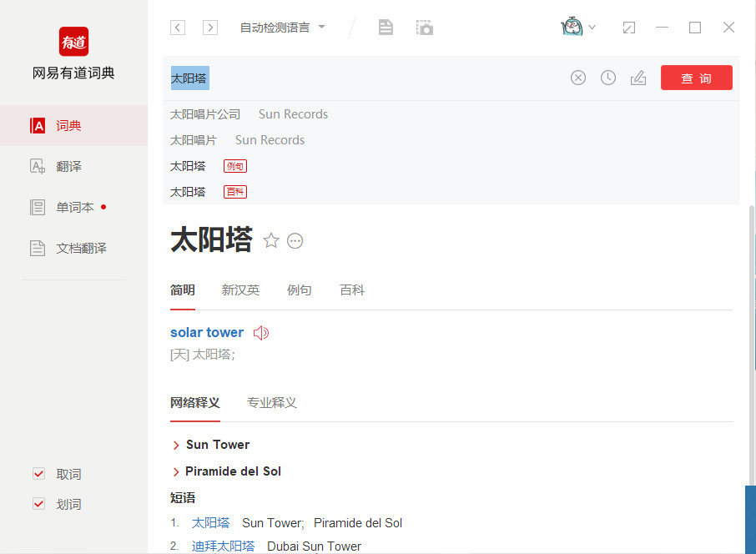The height and width of the screenshot is (554, 756).
Task: Click the red 查询 search button
Action: click(x=696, y=78)
